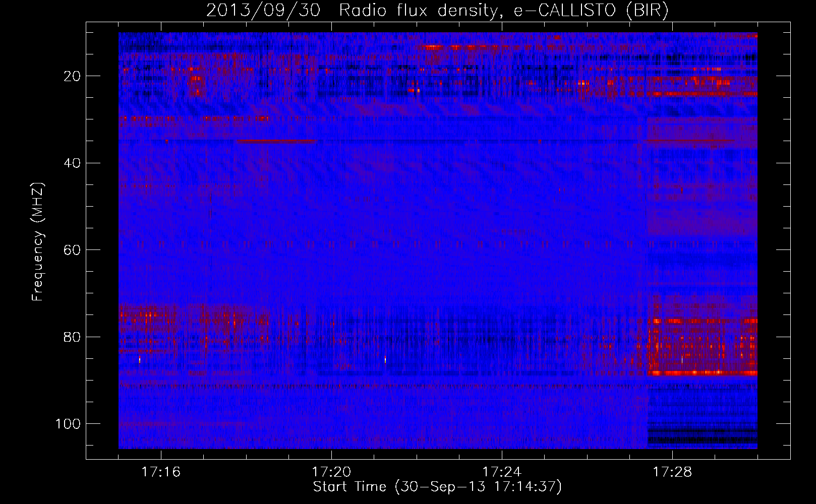Click the plot title "2013/09/30 Radio flux density, e-CALLISTO (BIR)"
This screenshot has height=504, width=816.
point(437,11)
